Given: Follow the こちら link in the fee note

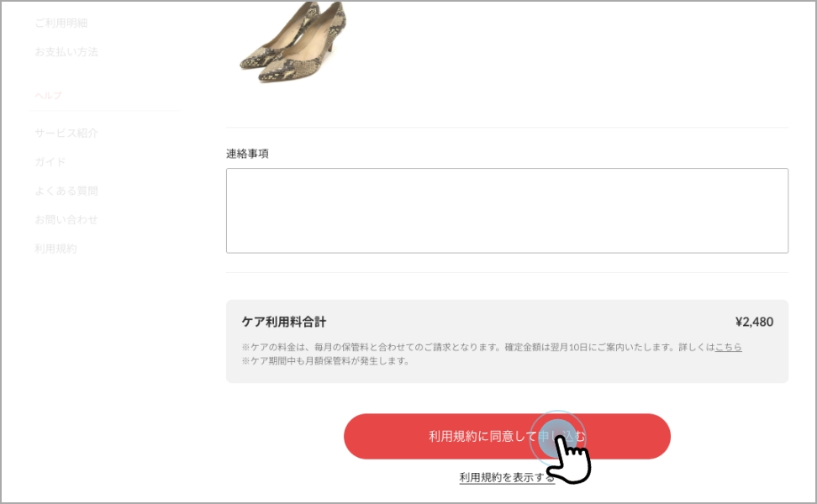Looking at the screenshot, I should (729, 347).
